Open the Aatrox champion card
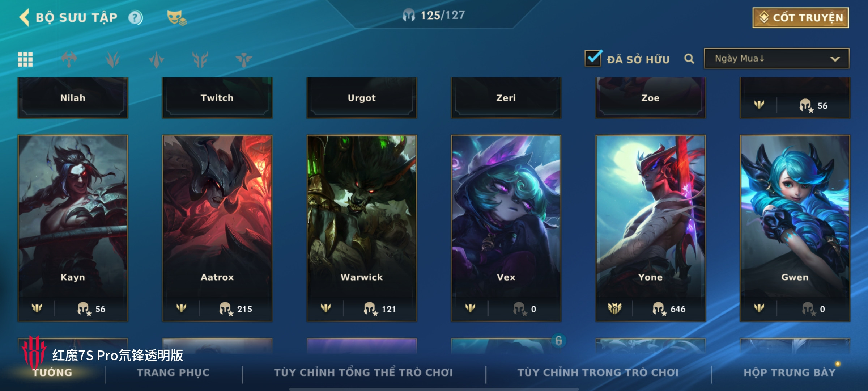The width and height of the screenshot is (868, 391). pyautogui.click(x=217, y=228)
